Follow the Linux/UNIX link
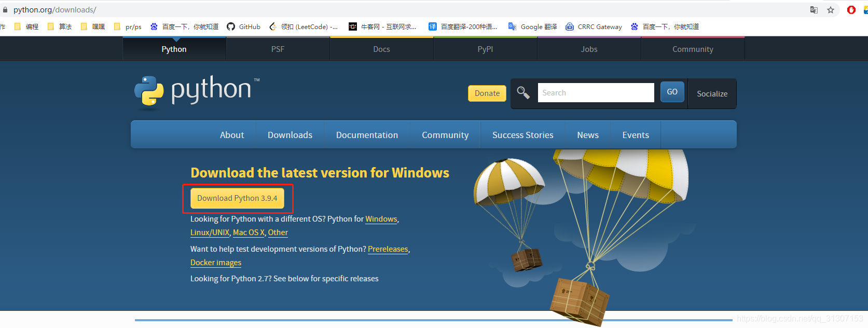 [210, 233]
